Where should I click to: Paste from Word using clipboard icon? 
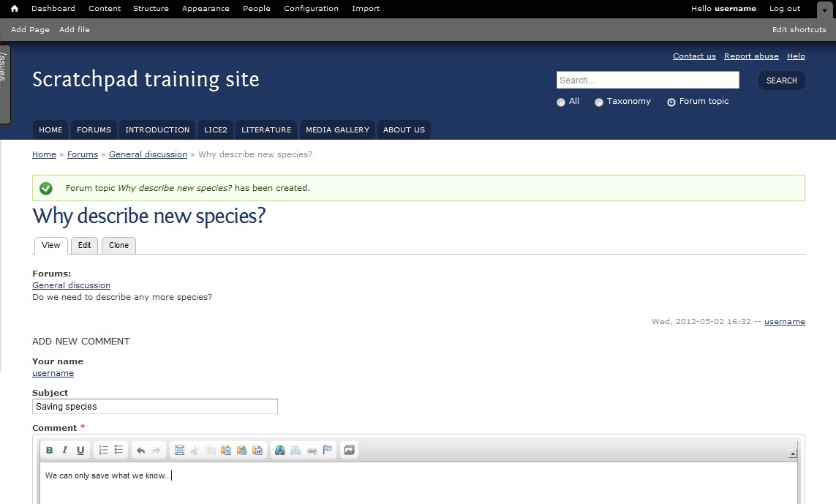[257, 450]
